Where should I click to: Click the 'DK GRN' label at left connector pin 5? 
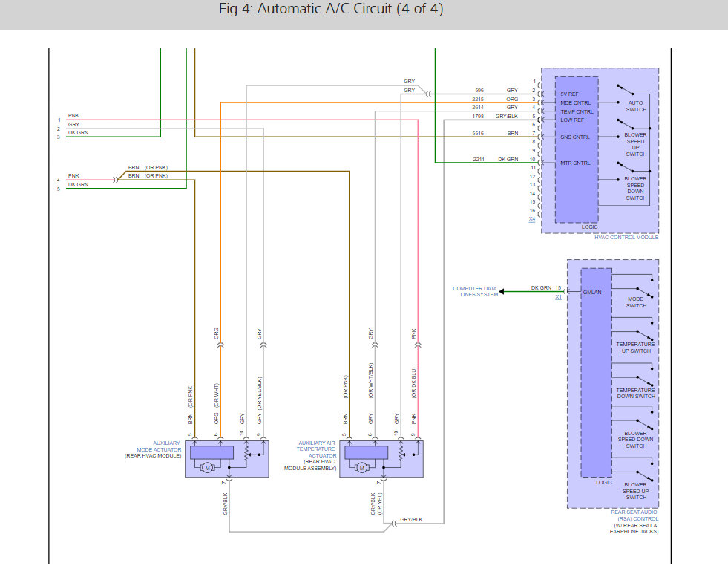coord(78,185)
